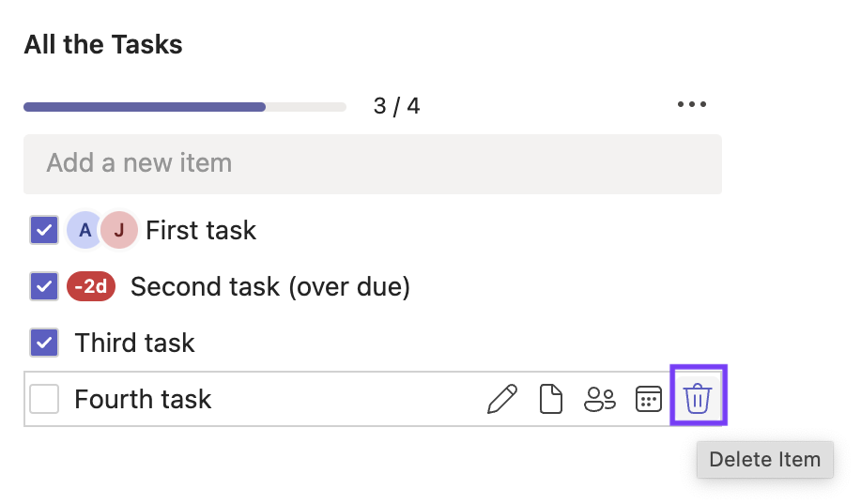The height and width of the screenshot is (504, 861).
Task: Uncheck the Third task checkbox
Action: [x=44, y=343]
